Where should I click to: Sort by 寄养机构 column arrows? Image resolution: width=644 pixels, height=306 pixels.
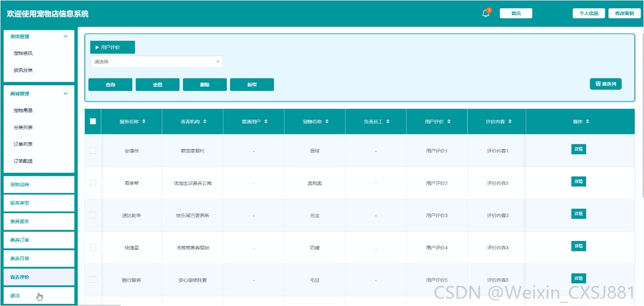(x=205, y=122)
